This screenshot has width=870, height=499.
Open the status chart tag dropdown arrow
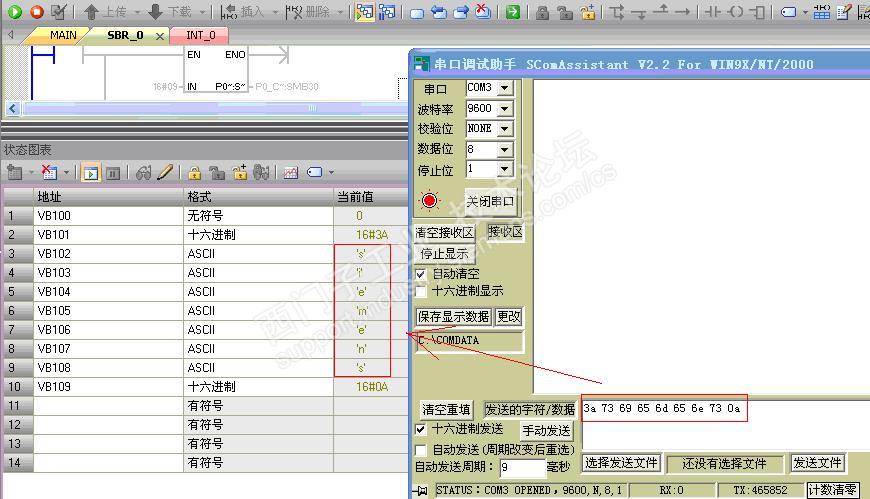click(x=331, y=173)
